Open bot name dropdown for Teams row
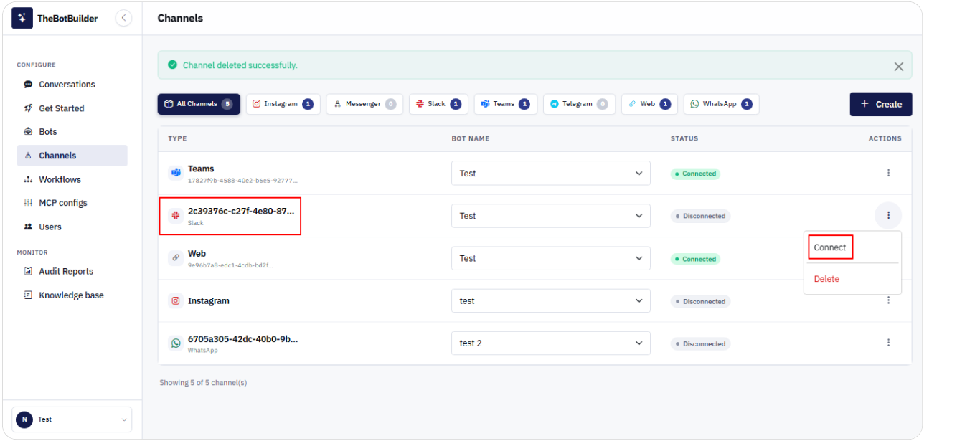 pyautogui.click(x=551, y=173)
